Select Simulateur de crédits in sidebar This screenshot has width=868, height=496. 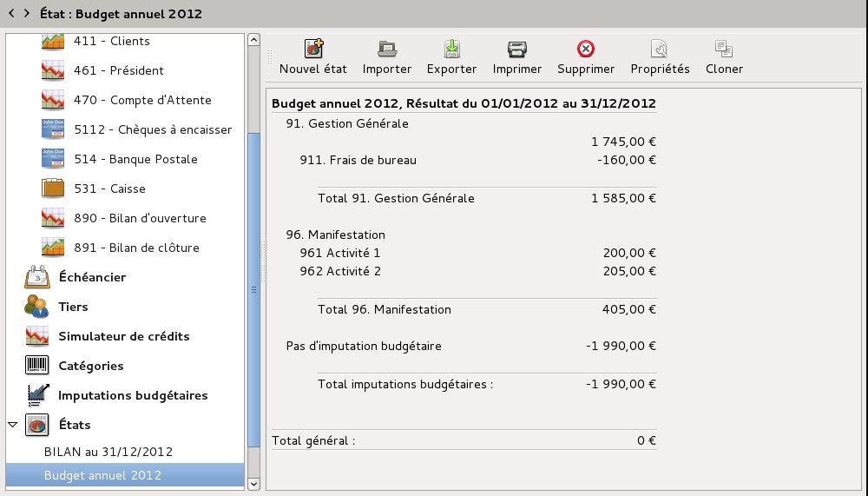coord(123,336)
